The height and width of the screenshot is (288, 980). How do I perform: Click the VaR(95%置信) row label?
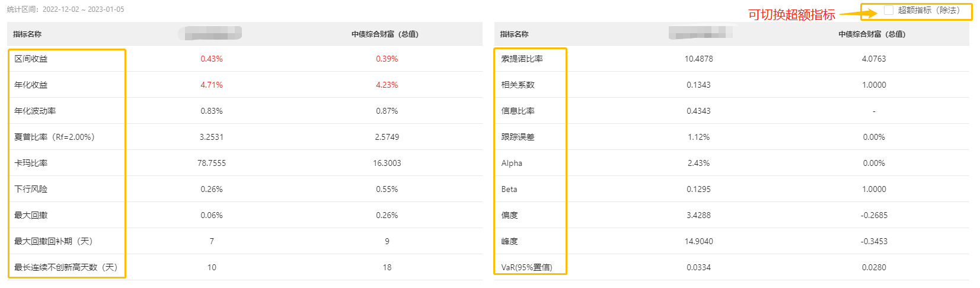click(526, 267)
